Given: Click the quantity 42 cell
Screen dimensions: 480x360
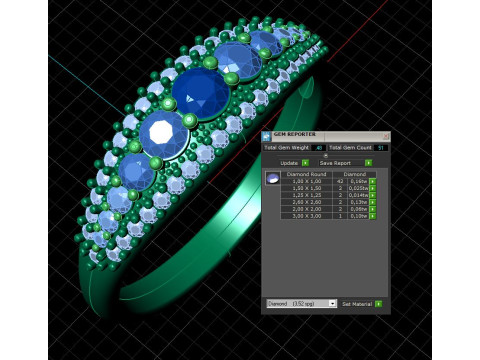Looking at the screenshot, I should 340,182.
